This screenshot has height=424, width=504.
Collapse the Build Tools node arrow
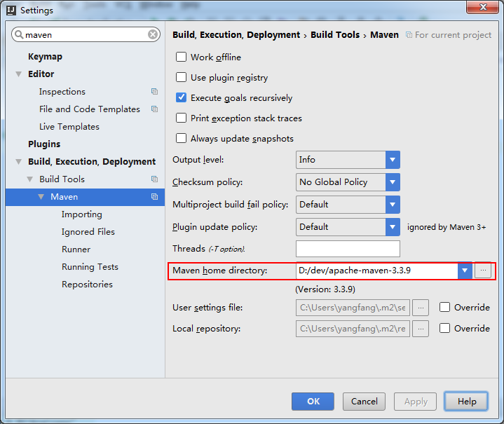(30, 179)
